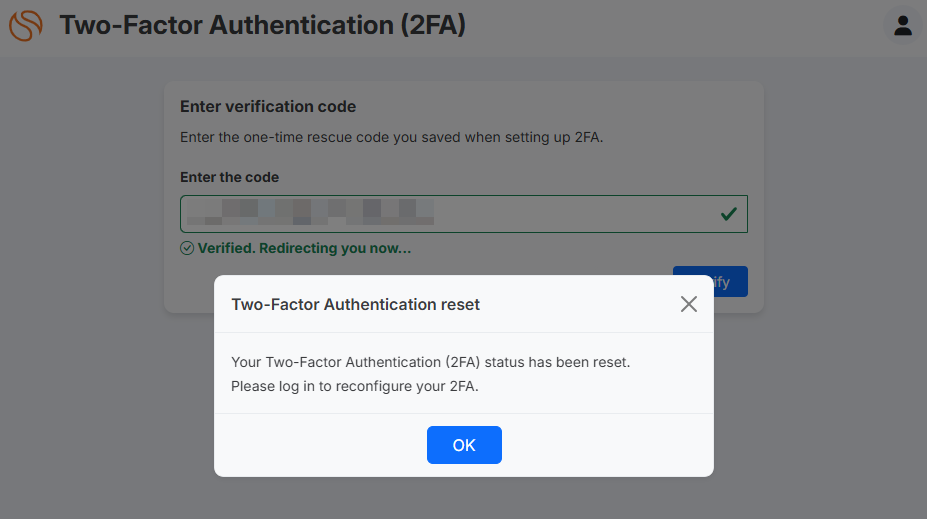Open the user profile avatar icon
Screen dimensions: 927x519
[902, 25]
